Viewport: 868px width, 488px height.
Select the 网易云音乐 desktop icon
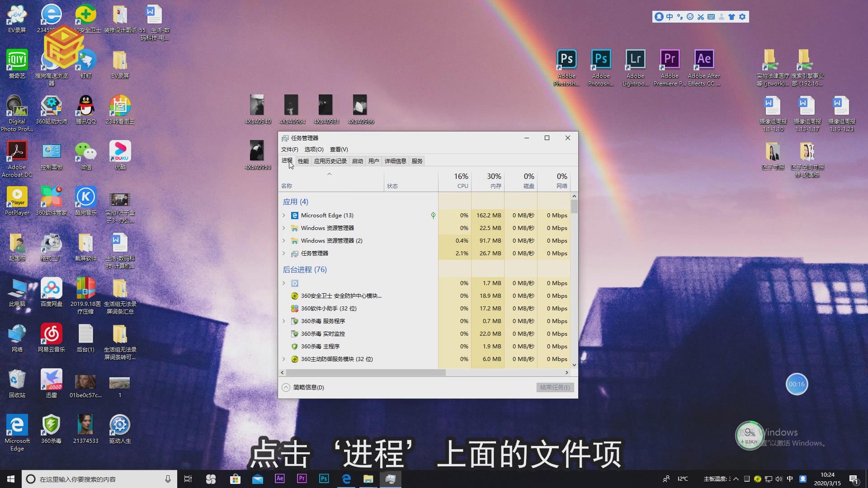pyautogui.click(x=52, y=338)
